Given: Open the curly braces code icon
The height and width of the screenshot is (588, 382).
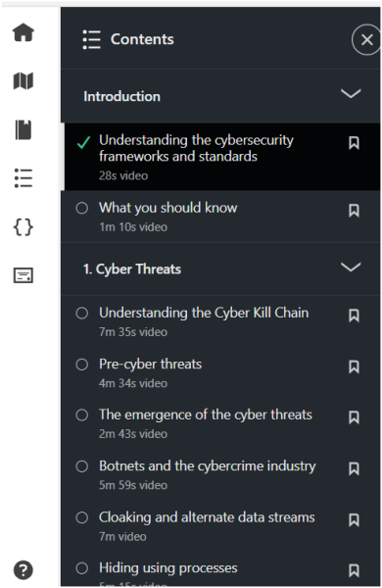Looking at the screenshot, I should [24, 227].
